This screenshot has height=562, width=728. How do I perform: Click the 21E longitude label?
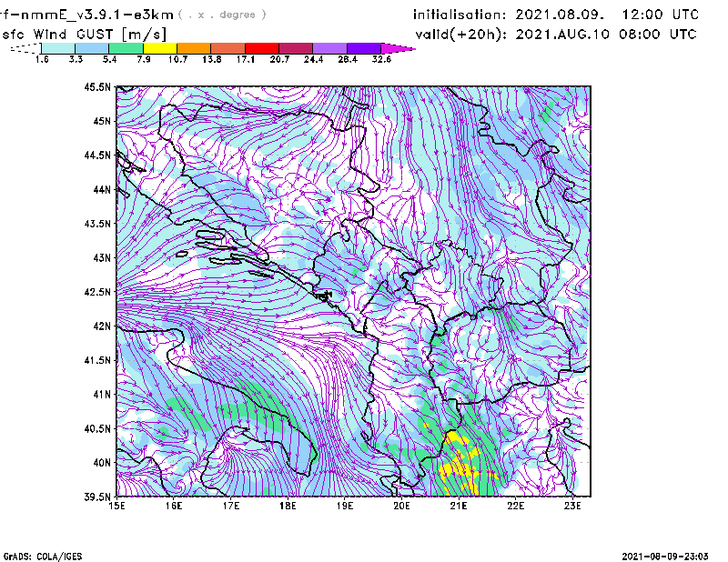[459, 506]
